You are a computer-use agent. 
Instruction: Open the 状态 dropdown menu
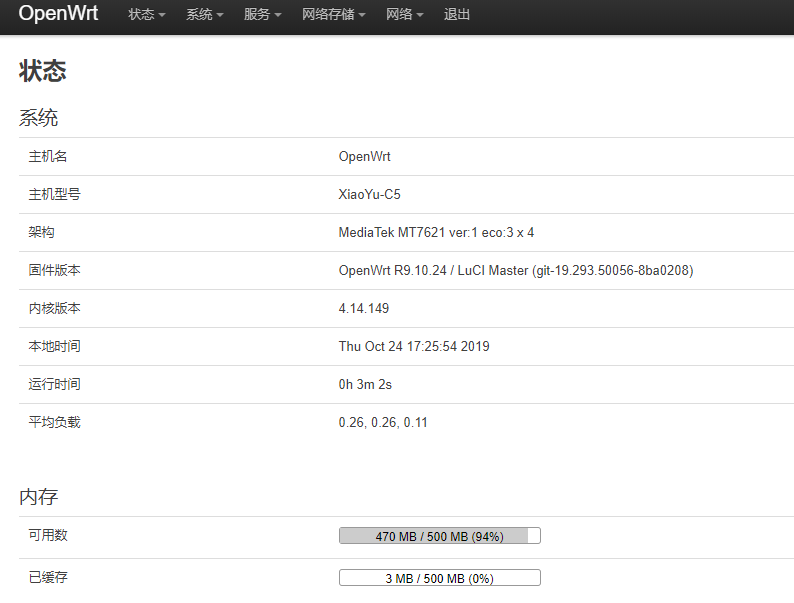146,15
